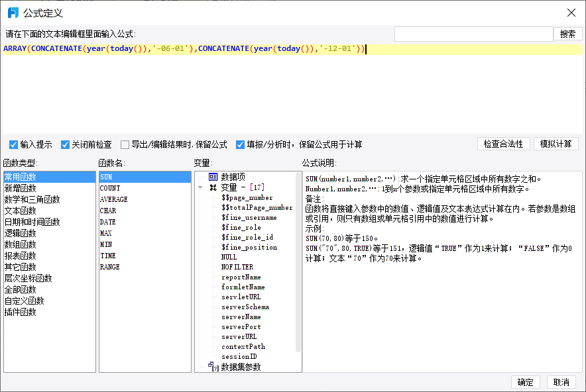586x392 pixels.
Task: Close the 公式定义 dialog
Action: tap(571, 13)
